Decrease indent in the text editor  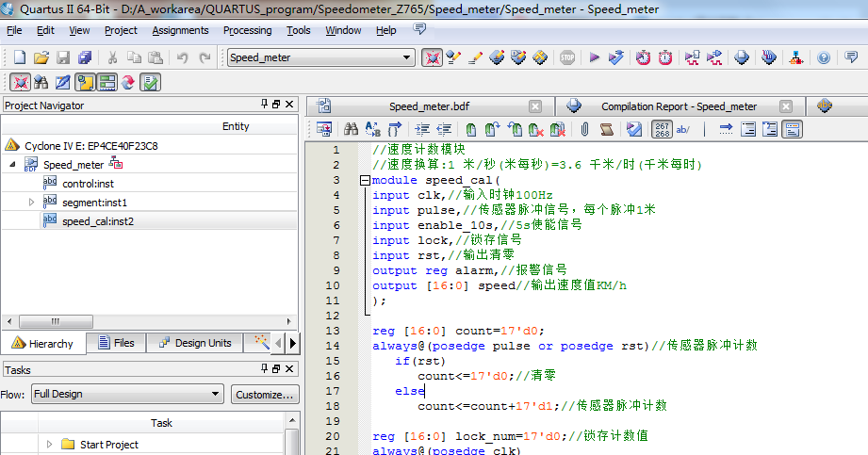(x=444, y=129)
